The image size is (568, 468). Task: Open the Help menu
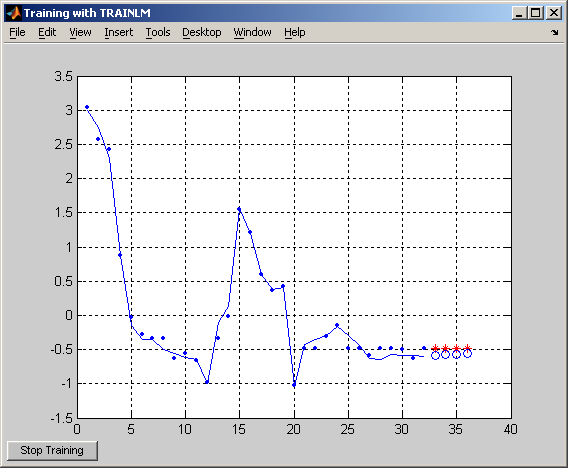pos(295,32)
